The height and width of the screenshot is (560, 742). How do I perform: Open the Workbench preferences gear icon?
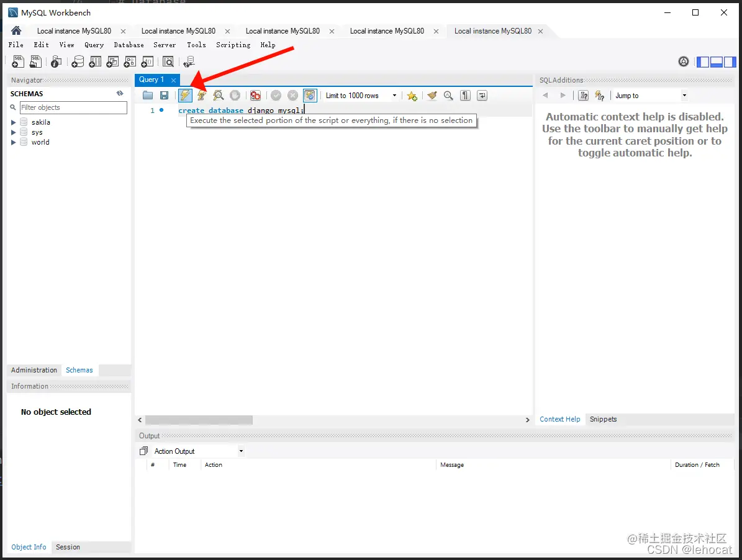coord(683,61)
